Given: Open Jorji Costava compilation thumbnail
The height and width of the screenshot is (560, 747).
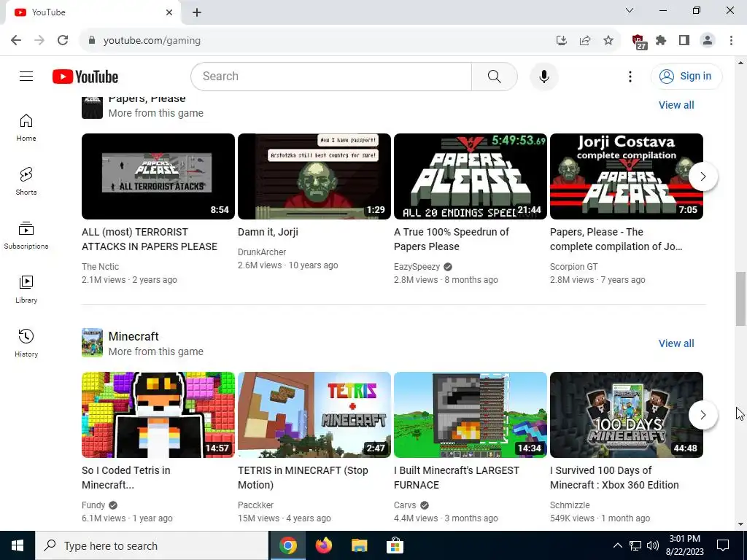Looking at the screenshot, I should click(x=627, y=176).
